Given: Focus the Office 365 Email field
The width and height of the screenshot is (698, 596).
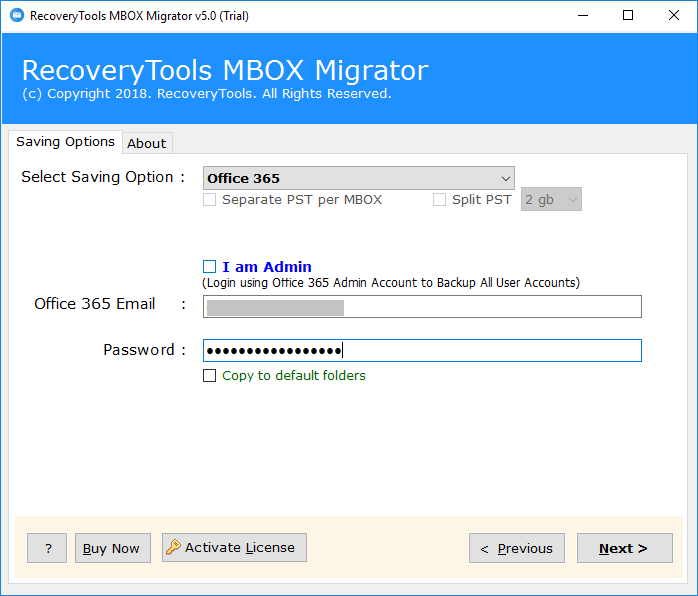Looking at the screenshot, I should click(x=422, y=306).
